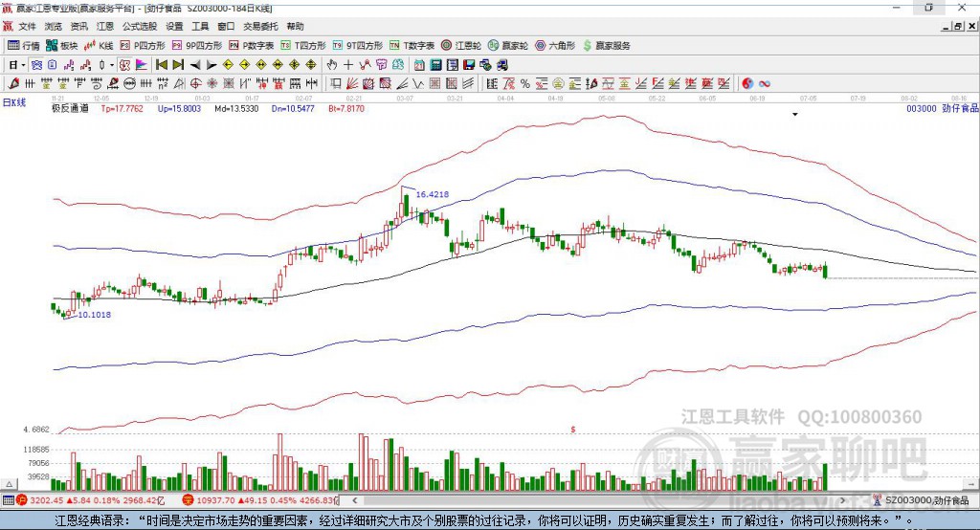Viewport: 980px width, 530px height.
Task: Open the calendar date icon
Action: (419, 65)
